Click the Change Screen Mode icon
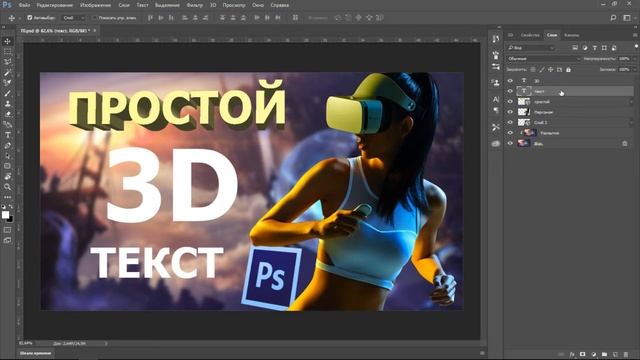This screenshot has height=360, width=640. pos(7,240)
